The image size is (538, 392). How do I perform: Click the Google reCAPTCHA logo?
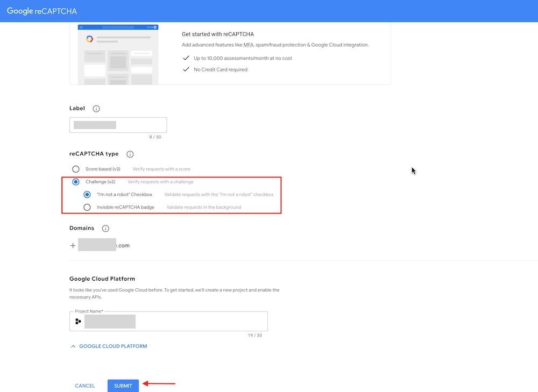point(42,11)
